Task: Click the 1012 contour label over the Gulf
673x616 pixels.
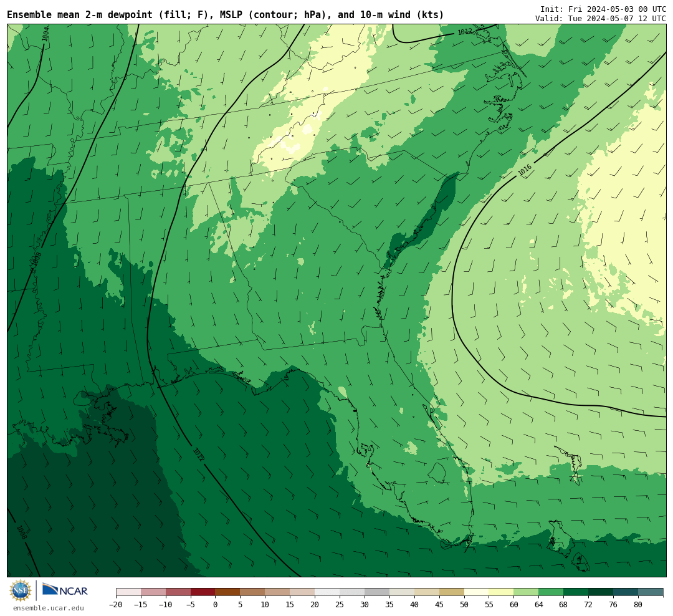Action: [198, 455]
